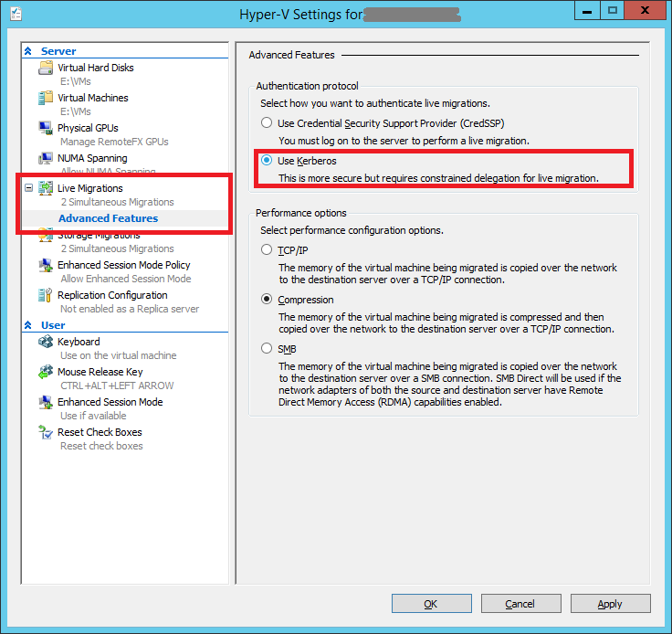Click the Mouse Release Key icon
Image resolution: width=672 pixels, height=634 pixels.
pyautogui.click(x=46, y=372)
